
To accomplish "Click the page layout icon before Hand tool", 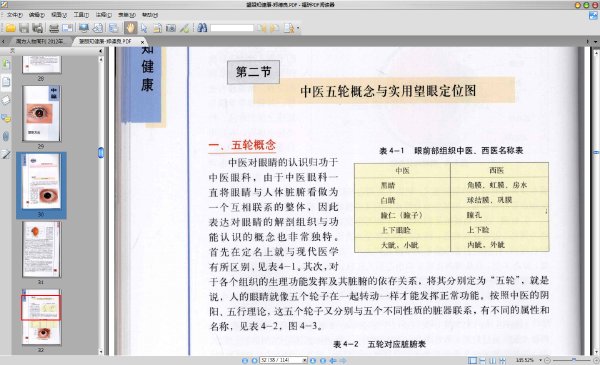I will pyautogui.click(x=114, y=28).
